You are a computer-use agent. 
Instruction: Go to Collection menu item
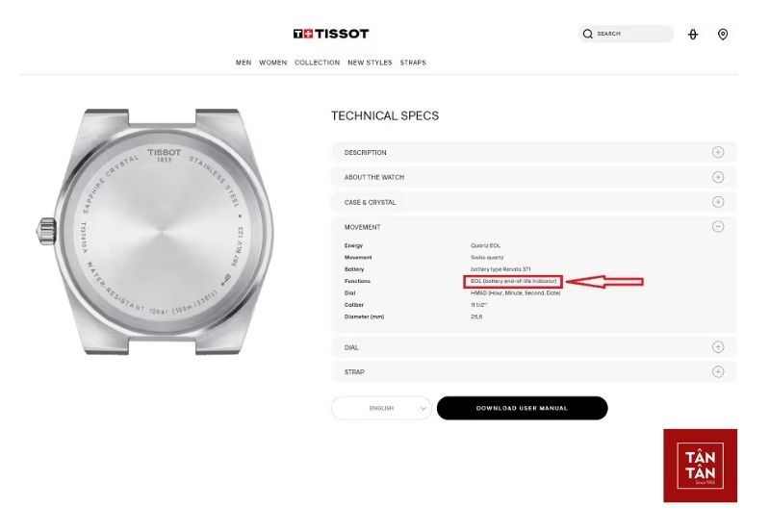[317, 63]
